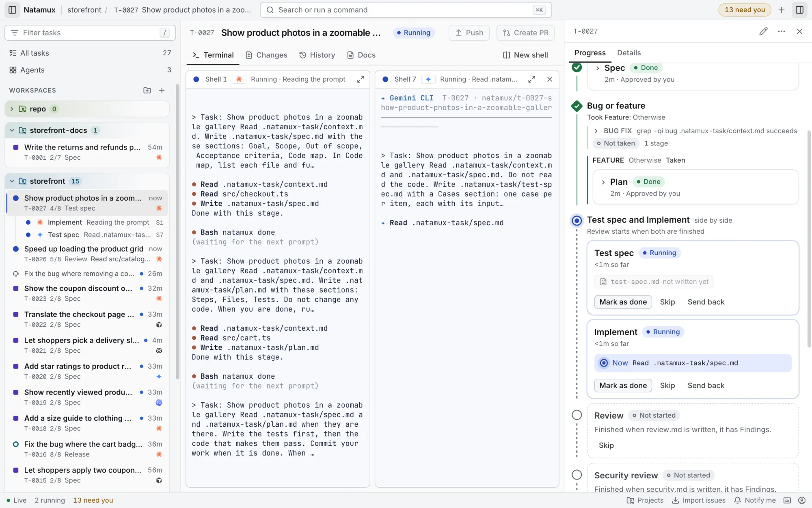
Task: Click the Gemini agent icon in Shell 7 header
Action: [428, 79]
